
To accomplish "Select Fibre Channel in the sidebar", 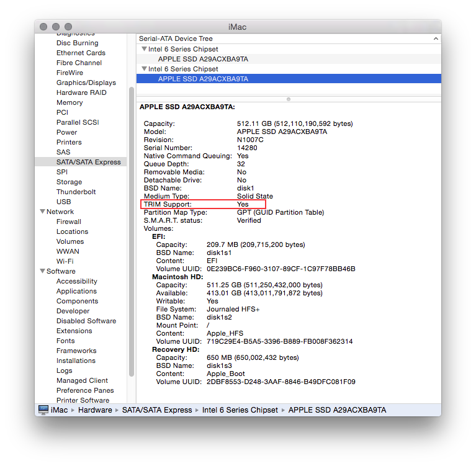I will 79,63.
